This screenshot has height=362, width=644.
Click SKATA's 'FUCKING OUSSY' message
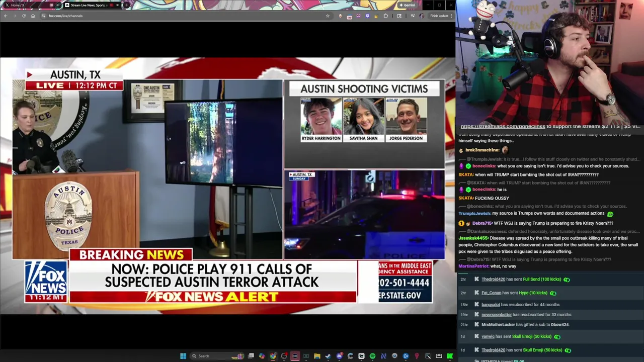pos(484,198)
